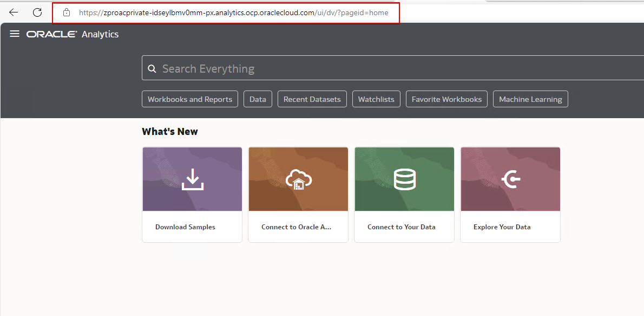644x316 pixels.
Task: Click the database cylinder icon on green card
Action: coord(405,179)
